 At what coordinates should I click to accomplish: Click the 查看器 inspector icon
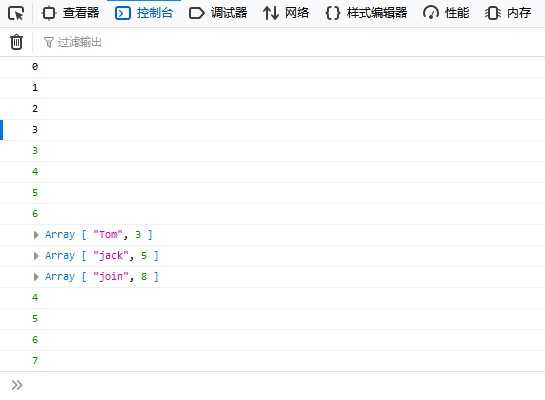[x=49, y=13]
